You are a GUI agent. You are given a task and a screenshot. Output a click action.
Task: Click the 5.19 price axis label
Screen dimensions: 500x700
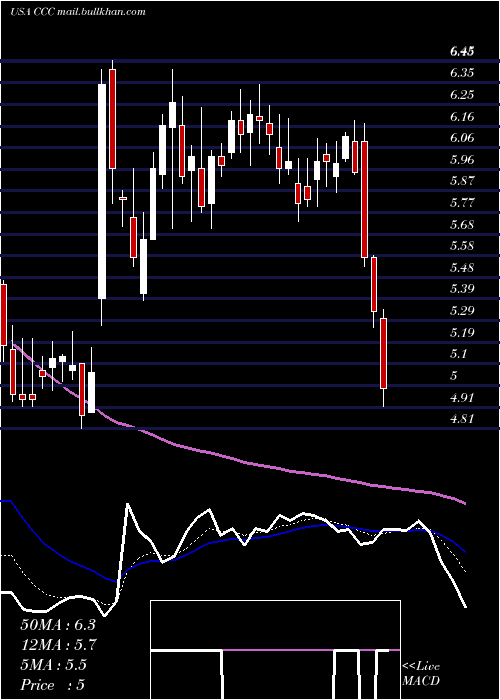click(462, 333)
